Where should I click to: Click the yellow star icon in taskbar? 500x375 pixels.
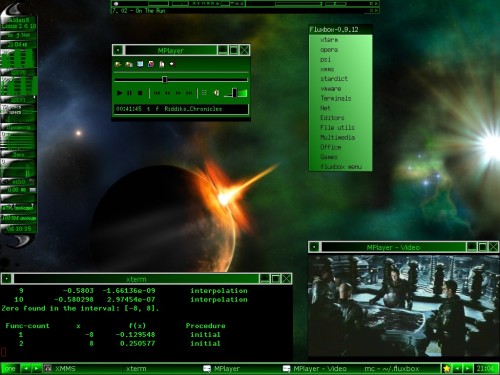click(446, 368)
